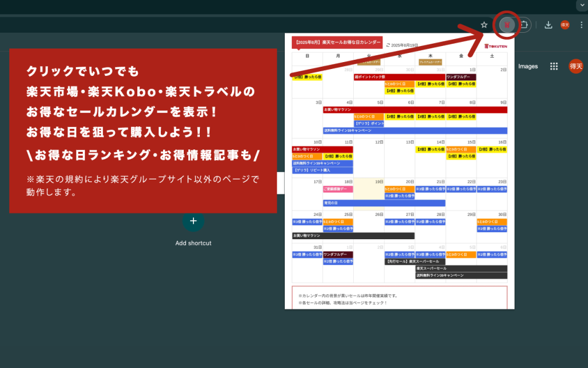This screenshot has width=588, height=368.
Task: Click the bookmark star icon in the toolbar
Action: pyautogui.click(x=484, y=25)
